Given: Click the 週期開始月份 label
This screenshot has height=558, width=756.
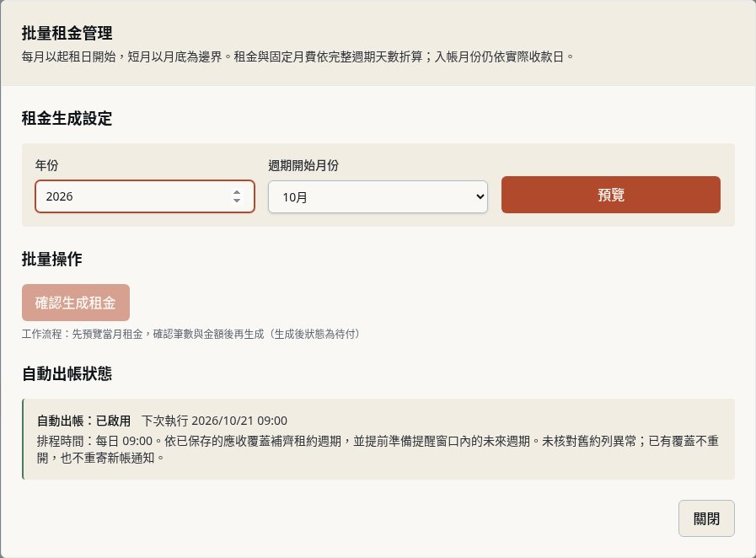Looking at the screenshot, I should (303, 165).
